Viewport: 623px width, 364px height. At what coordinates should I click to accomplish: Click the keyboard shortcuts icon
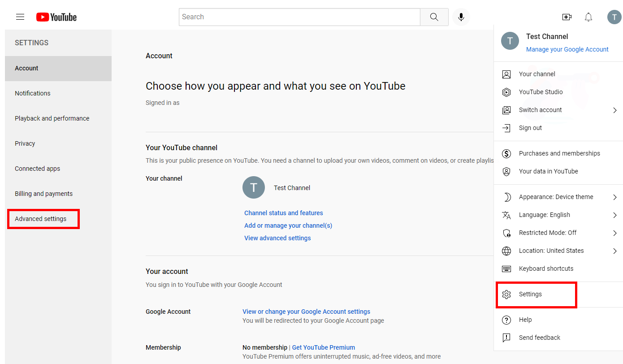coord(506,269)
